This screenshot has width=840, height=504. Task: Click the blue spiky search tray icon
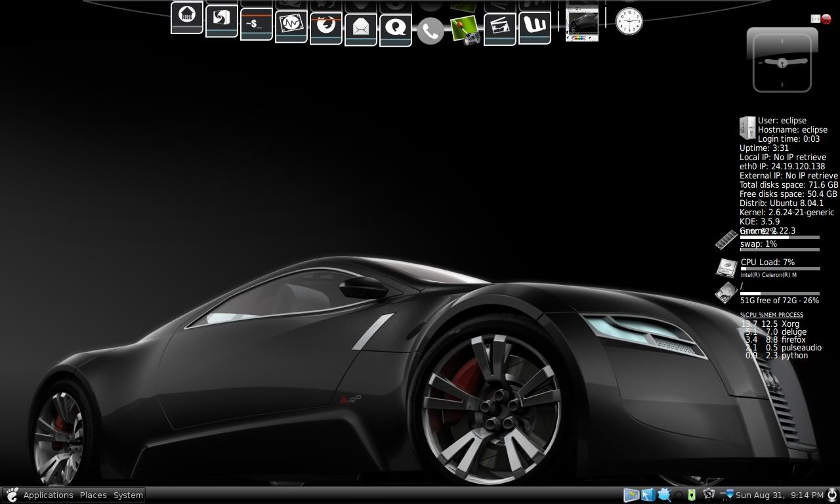coord(663,495)
